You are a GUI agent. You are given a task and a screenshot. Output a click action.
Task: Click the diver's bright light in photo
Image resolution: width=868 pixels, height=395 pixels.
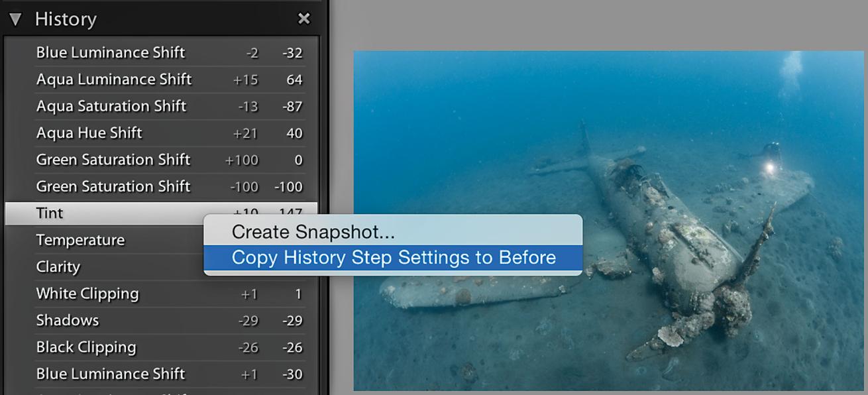pyautogui.click(x=770, y=170)
